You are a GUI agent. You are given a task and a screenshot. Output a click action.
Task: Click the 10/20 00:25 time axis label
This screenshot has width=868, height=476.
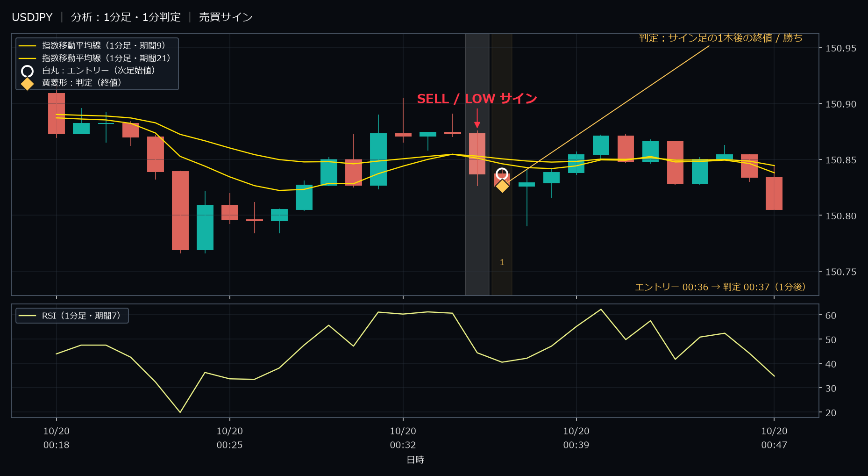tap(230, 438)
